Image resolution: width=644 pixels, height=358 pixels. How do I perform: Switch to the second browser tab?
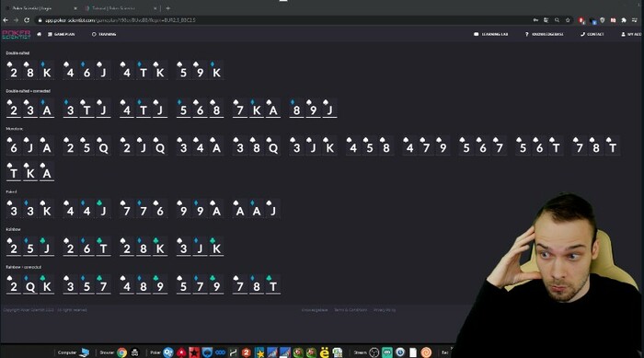pos(119,8)
